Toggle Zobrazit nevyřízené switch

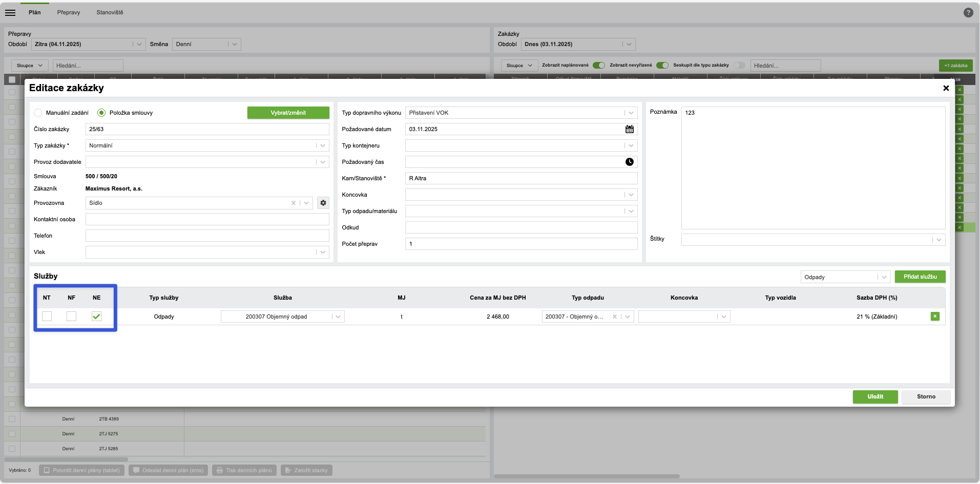pos(662,66)
